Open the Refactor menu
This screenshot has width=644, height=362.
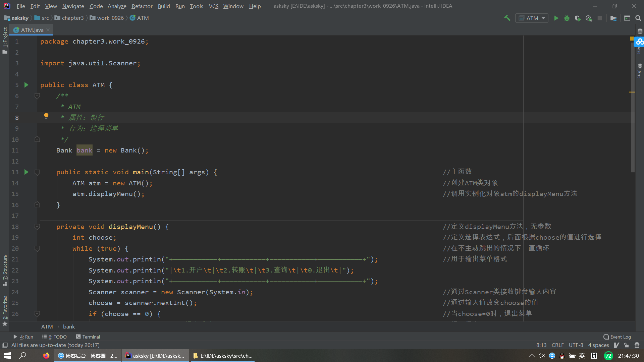coord(142,6)
